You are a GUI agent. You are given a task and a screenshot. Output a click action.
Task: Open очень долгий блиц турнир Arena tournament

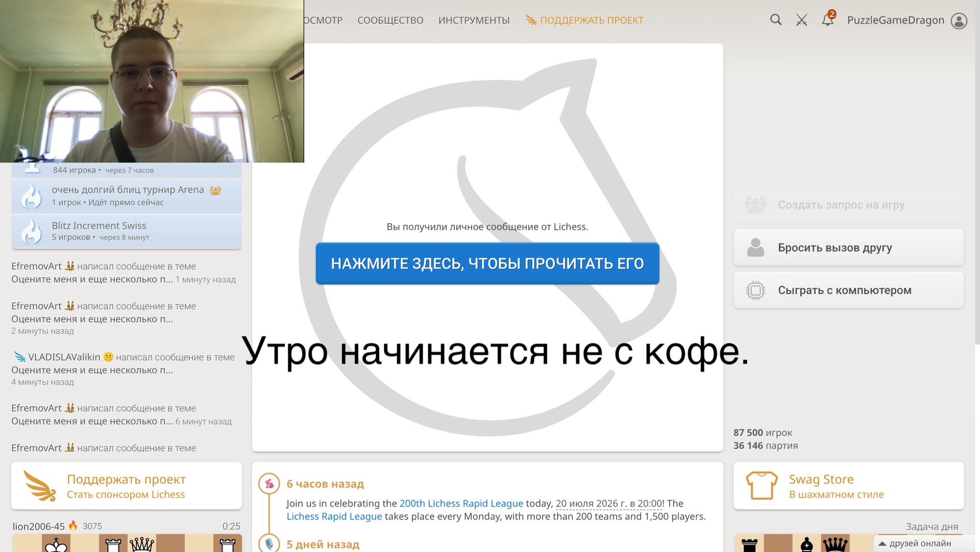[x=127, y=196]
